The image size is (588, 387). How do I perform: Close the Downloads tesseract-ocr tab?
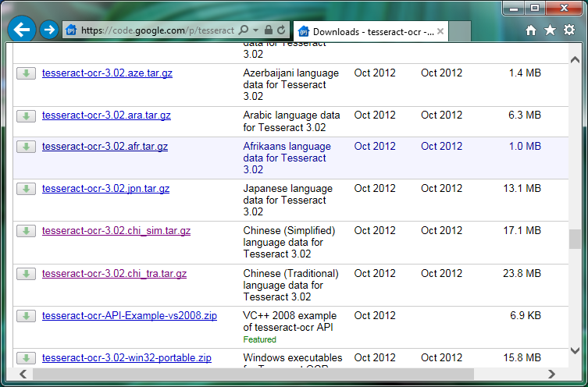(x=440, y=31)
